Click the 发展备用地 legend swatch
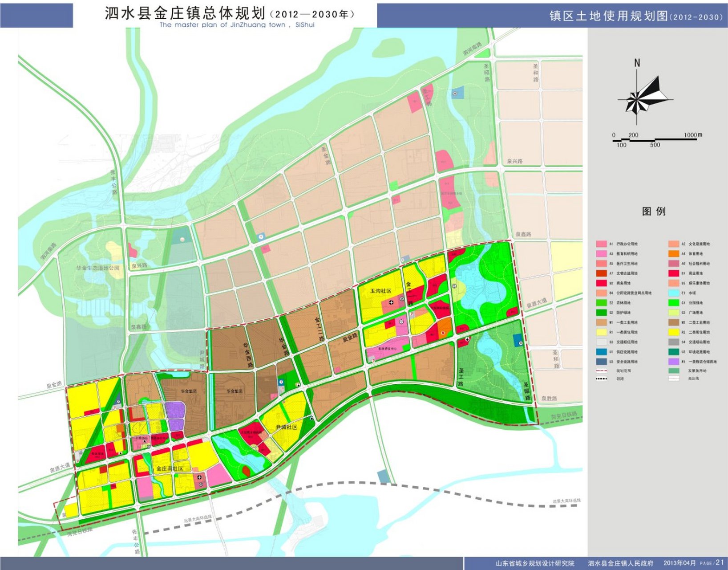This screenshot has height=570, width=728. click(674, 370)
